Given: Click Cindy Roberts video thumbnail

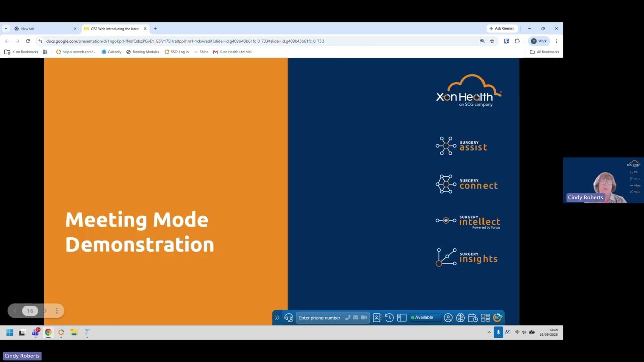Looking at the screenshot, I should click(x=604, y=180).
